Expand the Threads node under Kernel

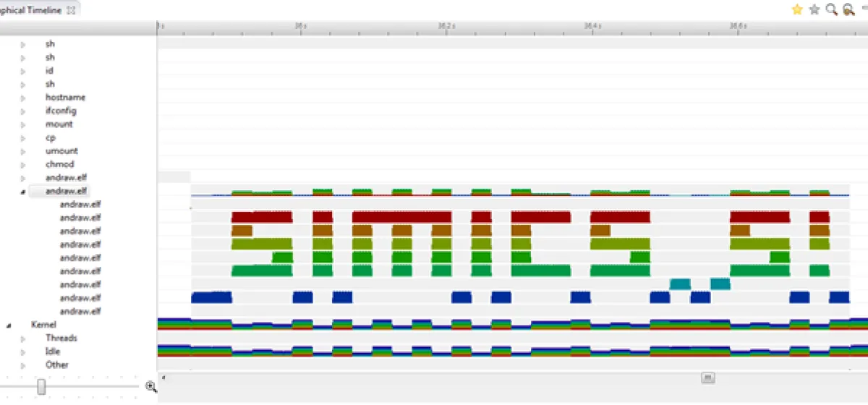[x=23, y=338]
